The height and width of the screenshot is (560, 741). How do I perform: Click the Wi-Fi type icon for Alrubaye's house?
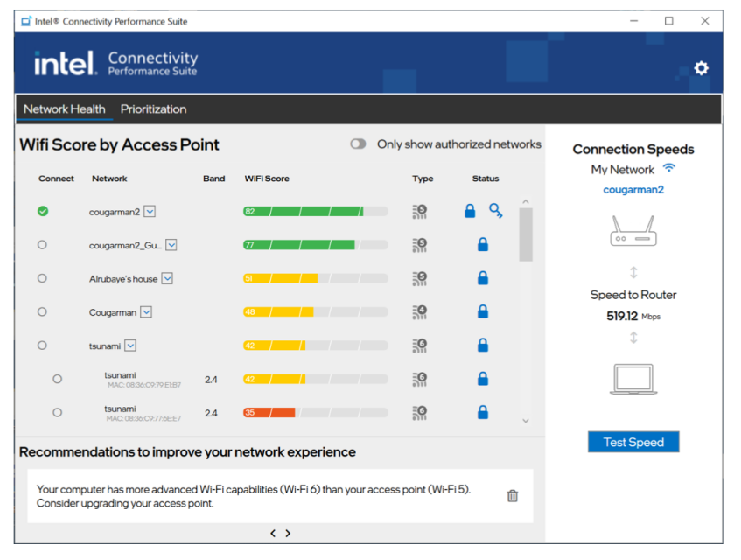[x=419, y=278]
